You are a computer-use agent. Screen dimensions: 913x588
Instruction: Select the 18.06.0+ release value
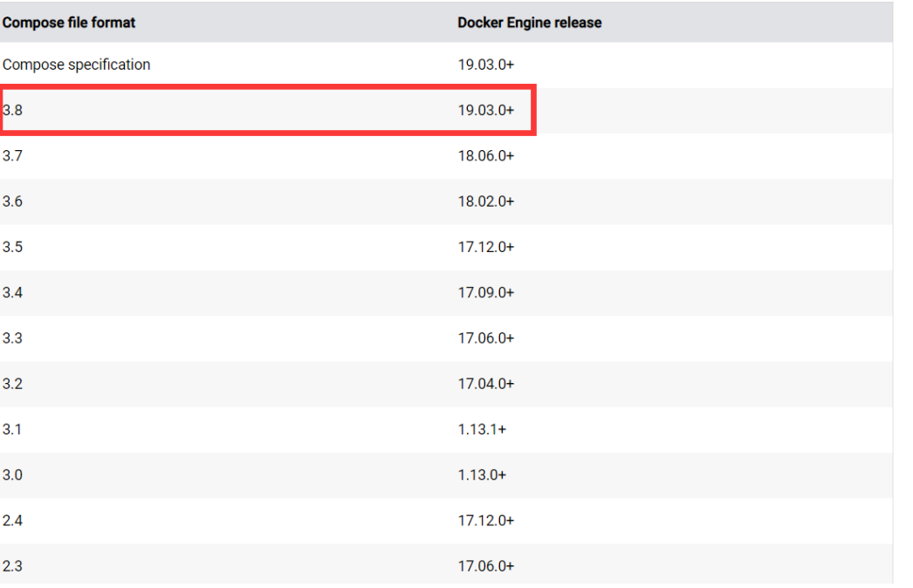pos(486,155)
